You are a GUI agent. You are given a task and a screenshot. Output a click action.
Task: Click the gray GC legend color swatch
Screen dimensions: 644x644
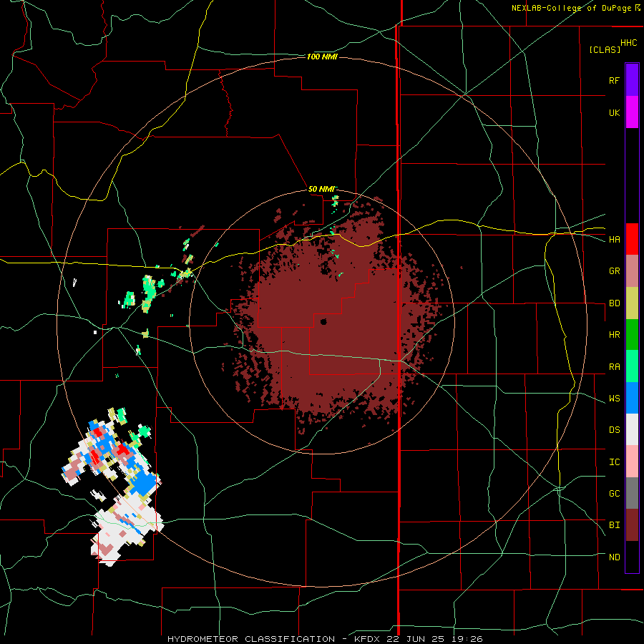click(632, 493)
